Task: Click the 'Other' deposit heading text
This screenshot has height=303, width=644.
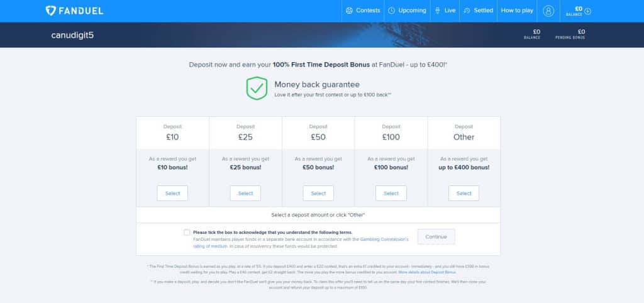Action: pos(464,137)
